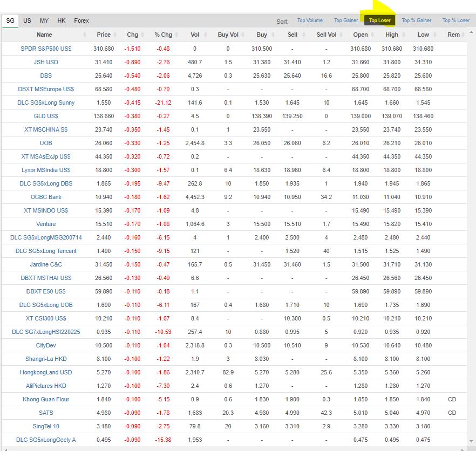
Task: Sort the table by Name column arrows
Action: pyautogui.click(x=85, y=35)
